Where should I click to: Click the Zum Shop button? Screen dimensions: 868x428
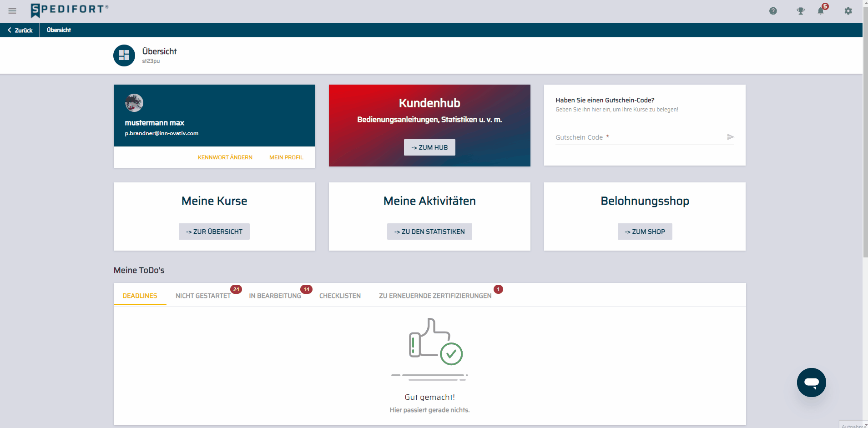(645, 232)
